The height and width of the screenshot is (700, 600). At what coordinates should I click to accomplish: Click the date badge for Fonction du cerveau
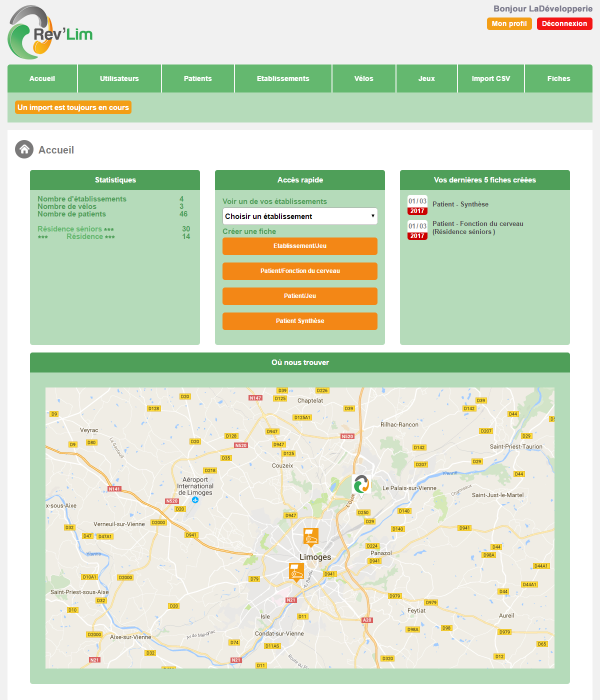click(x=417, y=230)
